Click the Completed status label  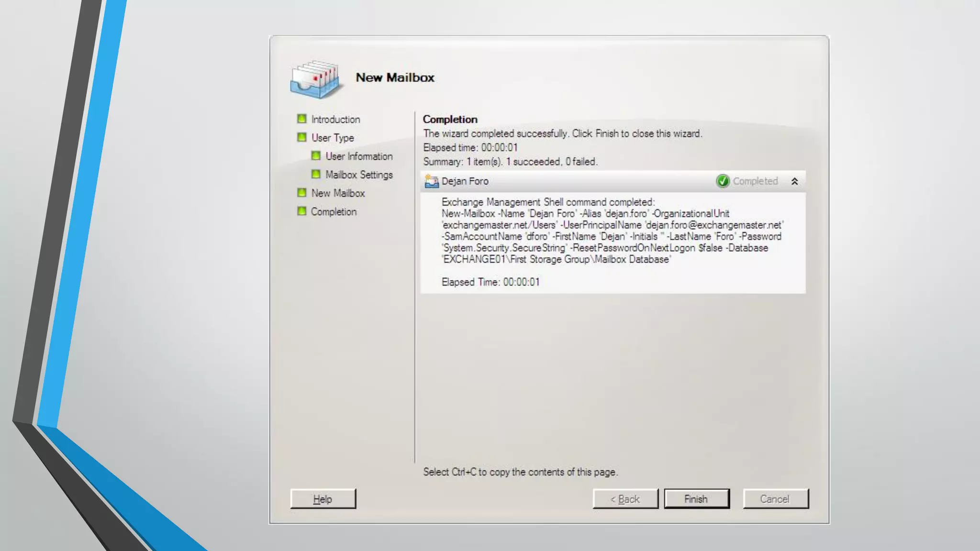click(755, 181)
